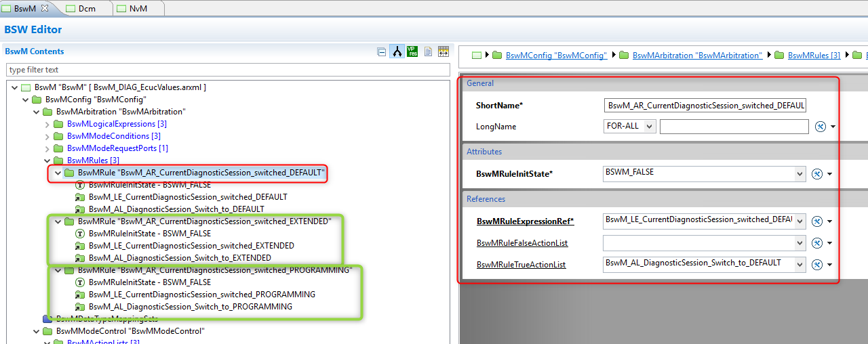This screenshot has width=868, height=344.
Task: Open BswMConfig breadcrumb link
Action: coord(556,56)
